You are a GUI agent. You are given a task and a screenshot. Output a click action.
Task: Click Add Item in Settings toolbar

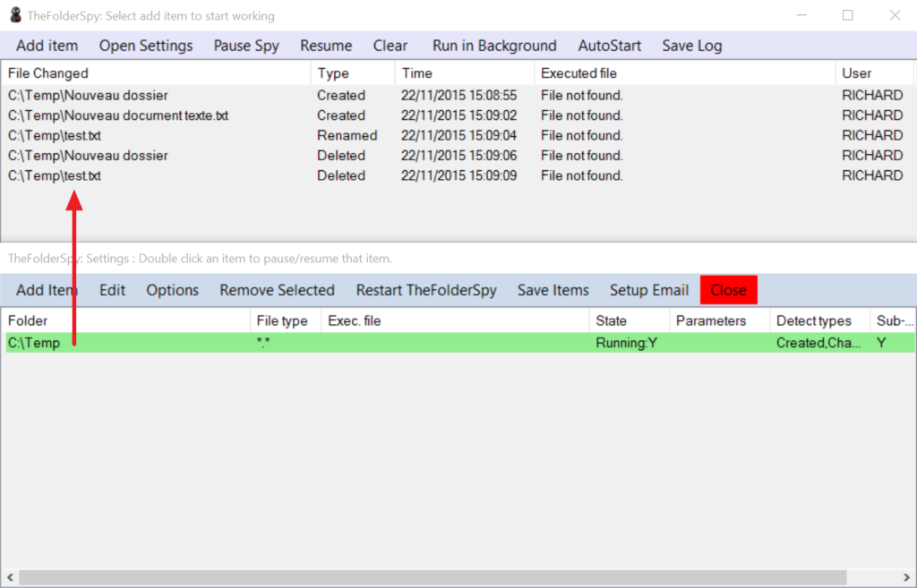47,290
